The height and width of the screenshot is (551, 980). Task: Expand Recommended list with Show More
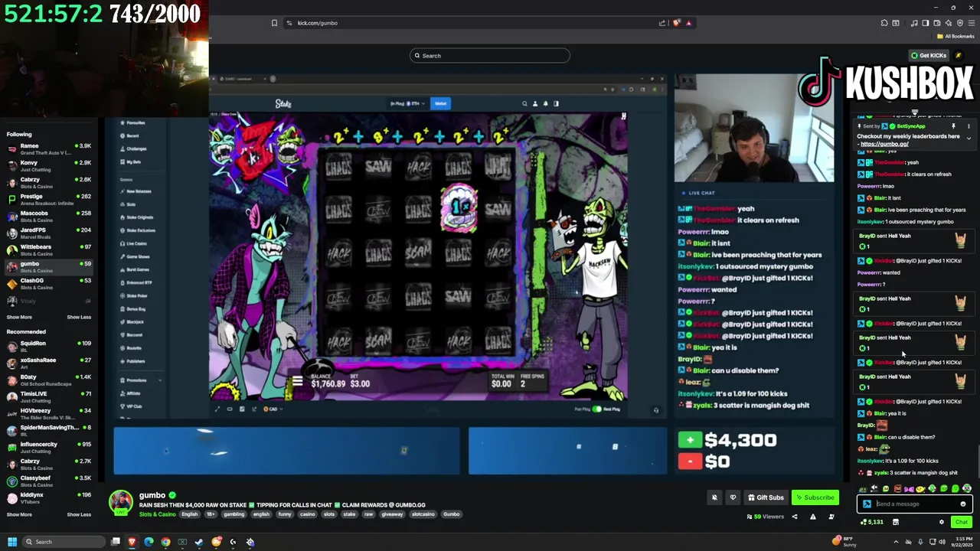tap(19, 514)
